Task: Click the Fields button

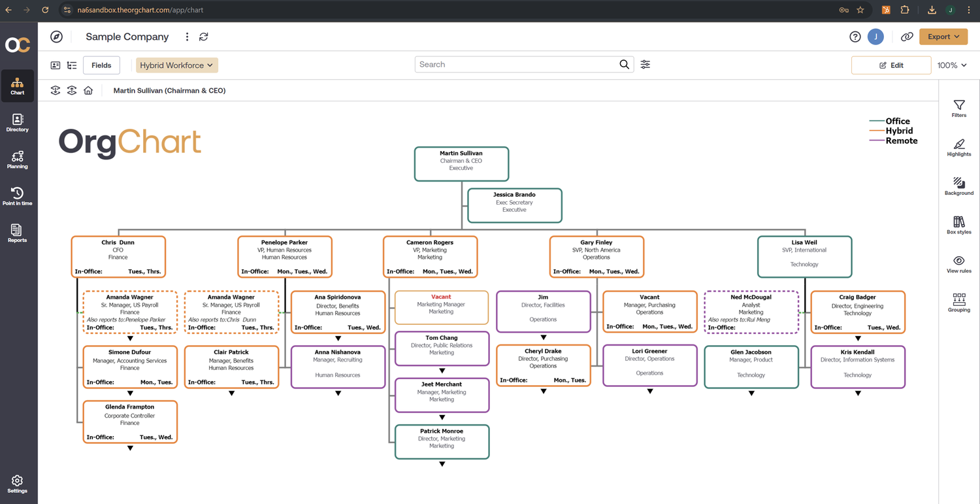Action: pos(101,65)
